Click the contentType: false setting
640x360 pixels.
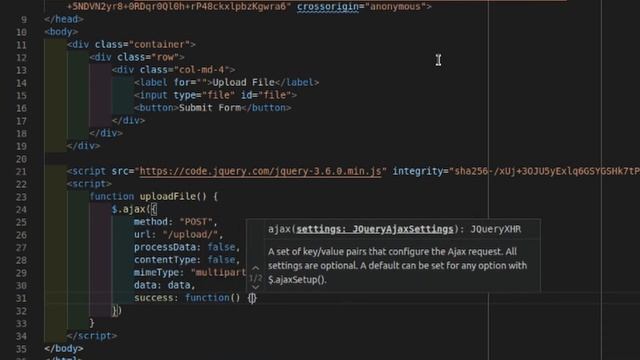187,260
